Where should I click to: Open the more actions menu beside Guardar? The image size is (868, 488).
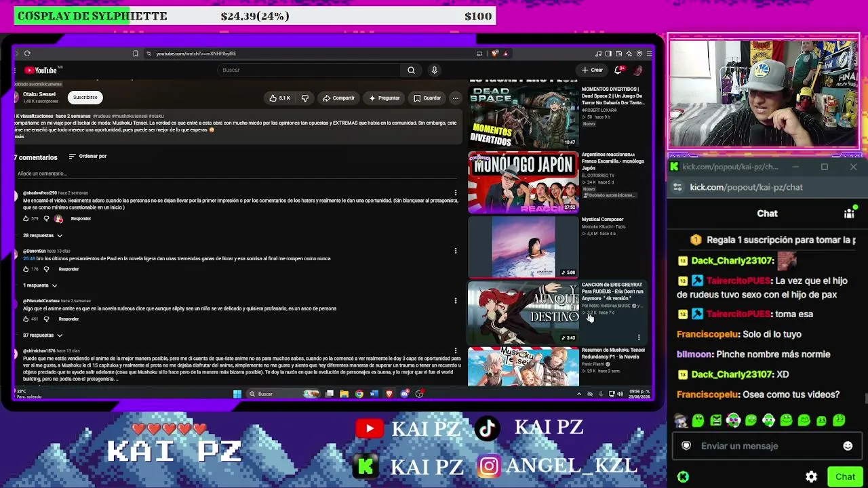(456, 98)
